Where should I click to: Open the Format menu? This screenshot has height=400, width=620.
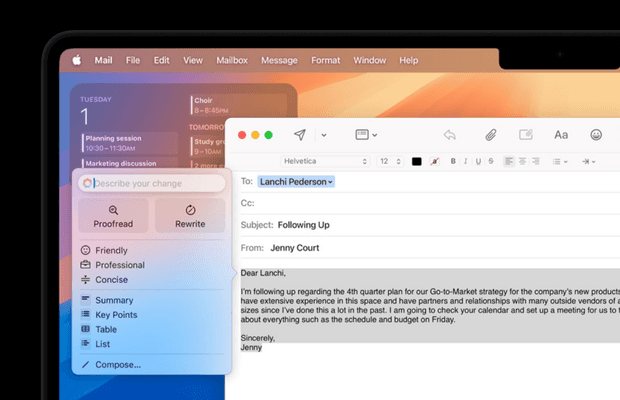click(x=325, y=60)
